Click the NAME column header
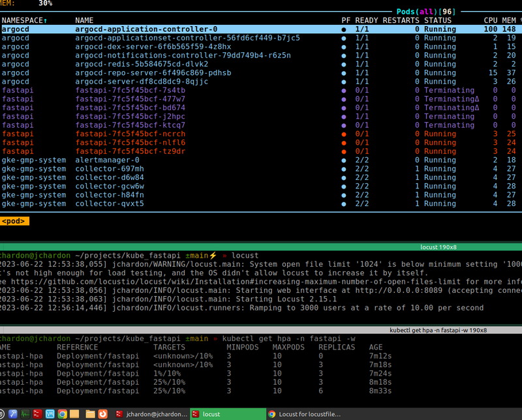Image resolution: width=522 pixels, height=420 pixels. pos(84,20)
